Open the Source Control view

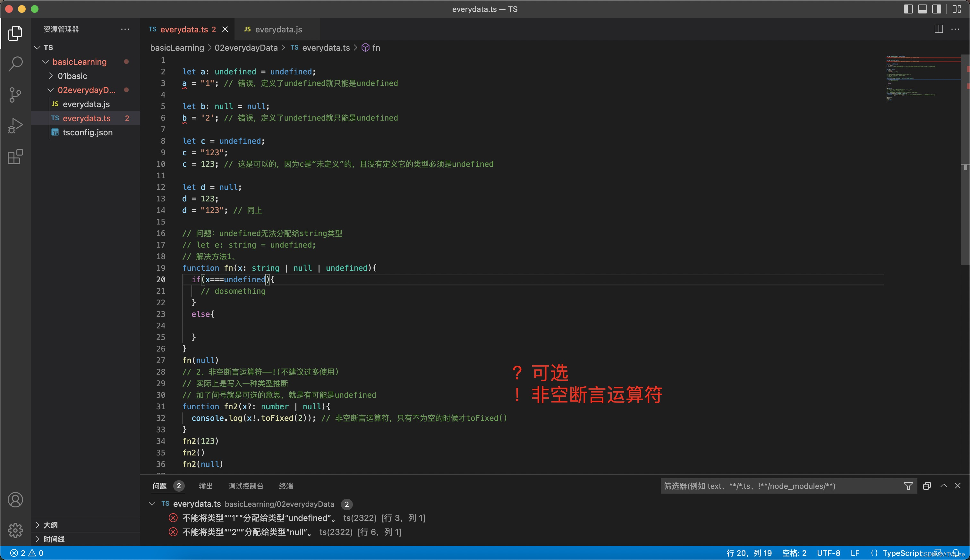15,95
